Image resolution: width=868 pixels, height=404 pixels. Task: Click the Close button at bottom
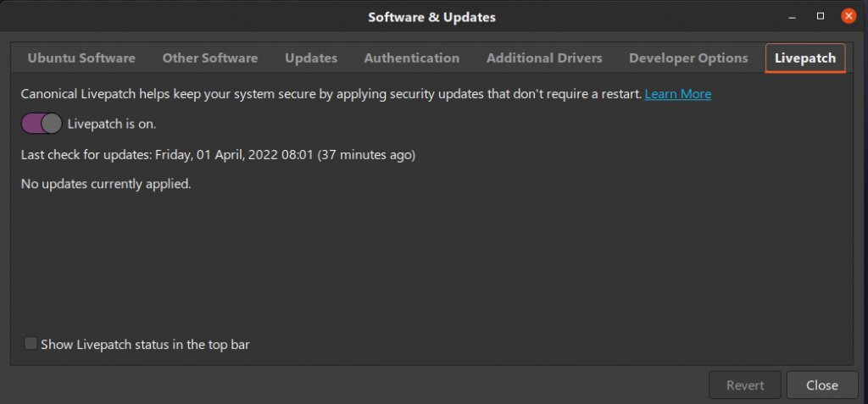point(822,385)
